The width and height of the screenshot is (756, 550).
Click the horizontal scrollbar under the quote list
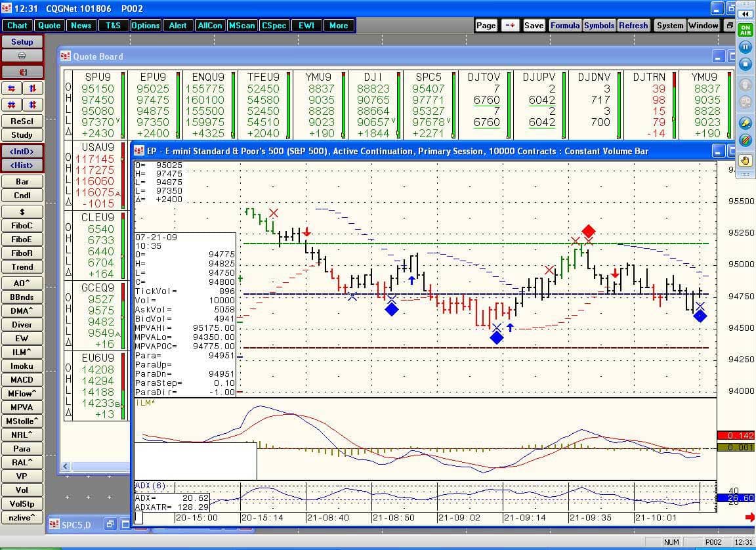coord(98,466)
